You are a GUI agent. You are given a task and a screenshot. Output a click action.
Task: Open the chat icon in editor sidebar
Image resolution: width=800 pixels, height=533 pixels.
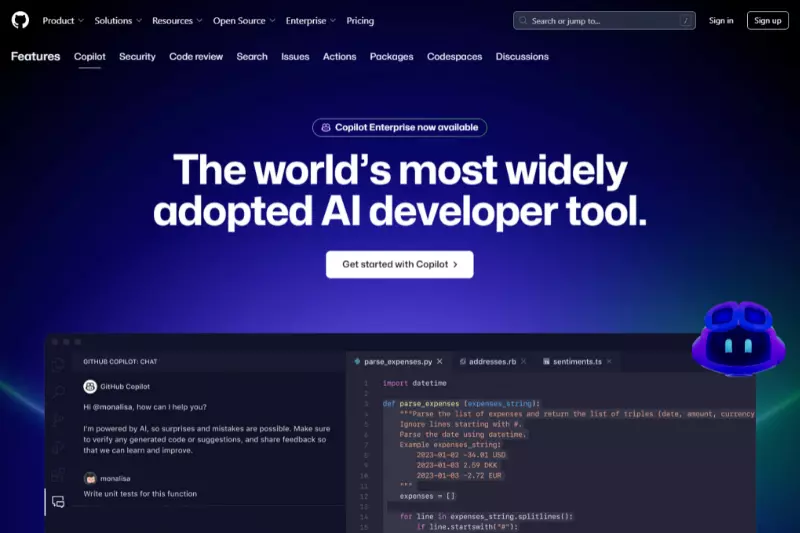coord(58,502)
